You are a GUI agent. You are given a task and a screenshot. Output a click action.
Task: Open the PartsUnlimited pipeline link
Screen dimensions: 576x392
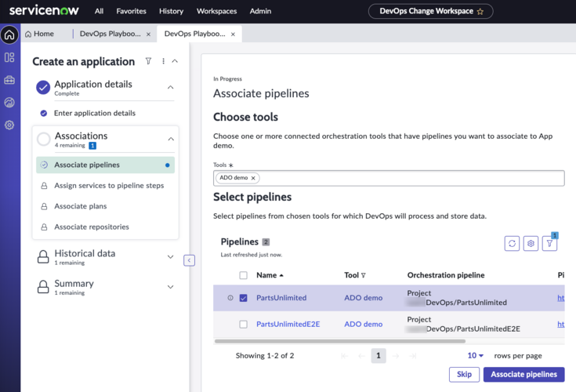tap(281, 298)
